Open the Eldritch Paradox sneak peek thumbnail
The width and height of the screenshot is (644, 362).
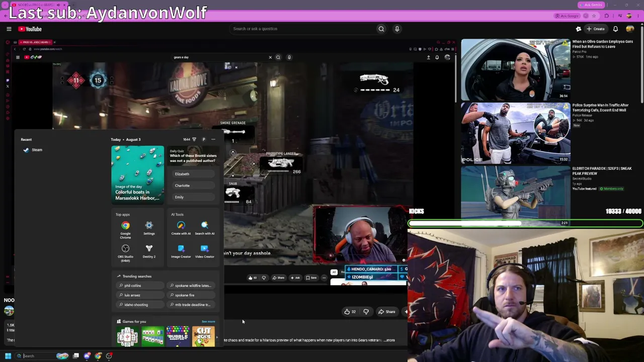click(x=515, y=196)
